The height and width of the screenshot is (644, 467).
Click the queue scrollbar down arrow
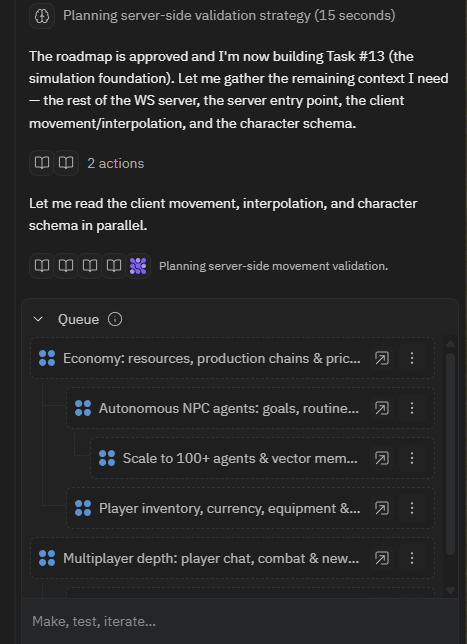450,590
